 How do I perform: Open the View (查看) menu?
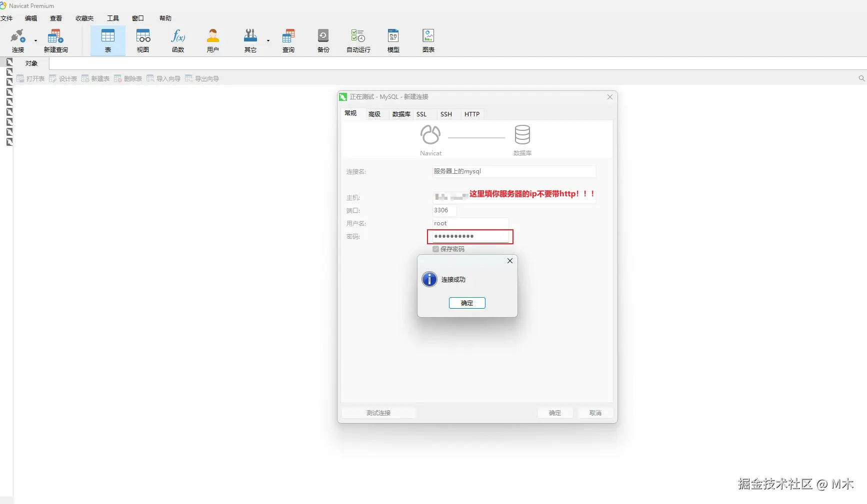click(x=56, y=18)
